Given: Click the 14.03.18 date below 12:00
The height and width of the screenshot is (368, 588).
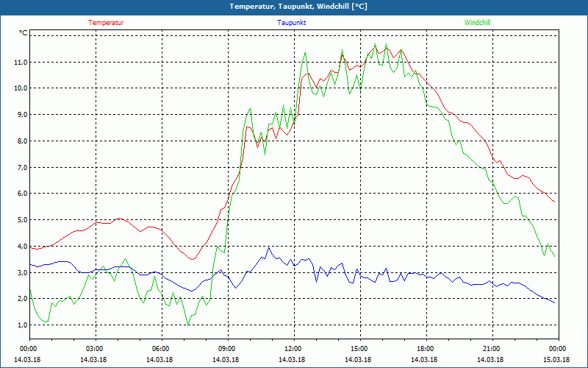Looking at the screenshot, I should click(292, 360).
